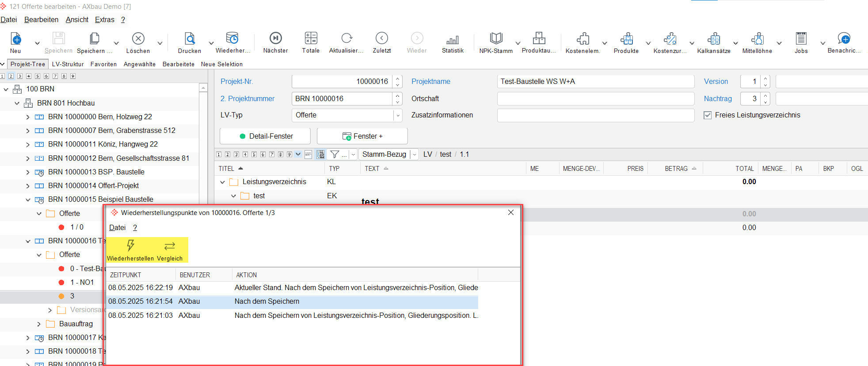The height and width of the screenshot is (366, 868).
Task: Open dropdown arrow next to Neu
Action: click(37, 43)
